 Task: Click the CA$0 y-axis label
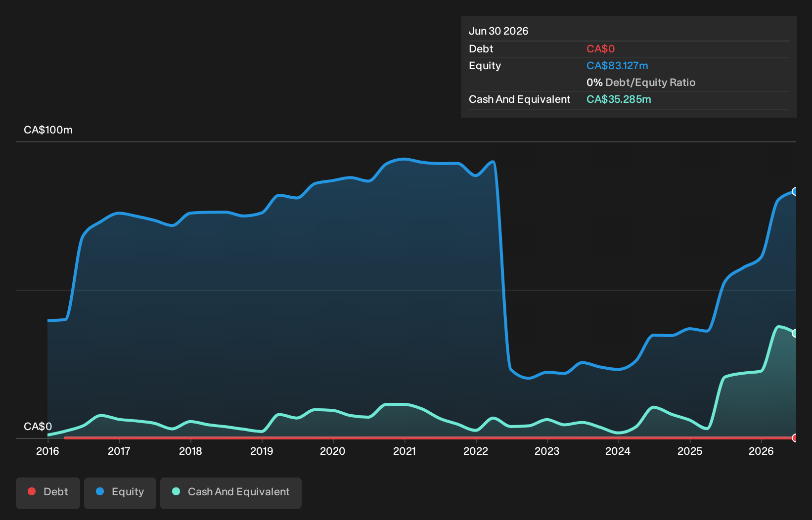(x=38, y=427)
